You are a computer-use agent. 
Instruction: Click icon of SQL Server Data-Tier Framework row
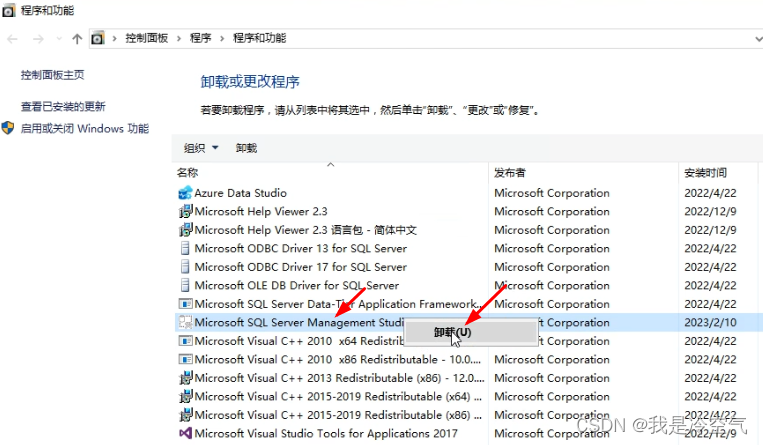click(185, 304)
